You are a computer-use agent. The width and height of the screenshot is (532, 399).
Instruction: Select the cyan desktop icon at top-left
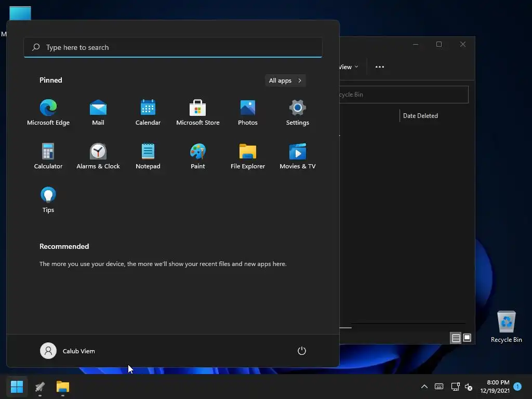coord(20,14)
